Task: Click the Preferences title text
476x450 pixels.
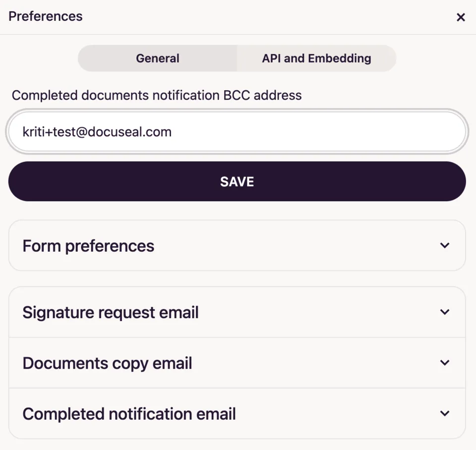Action: [x=46, y=16]
